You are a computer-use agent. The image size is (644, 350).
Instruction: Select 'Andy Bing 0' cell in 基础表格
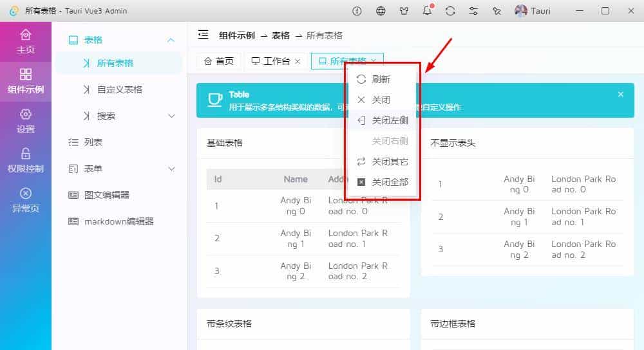pos(296,206)
